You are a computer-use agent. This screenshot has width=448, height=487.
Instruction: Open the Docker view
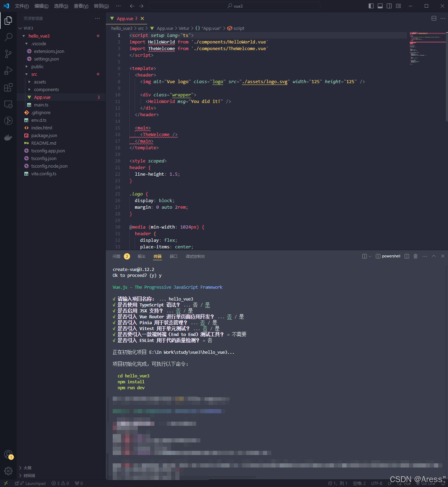(8, 137)
